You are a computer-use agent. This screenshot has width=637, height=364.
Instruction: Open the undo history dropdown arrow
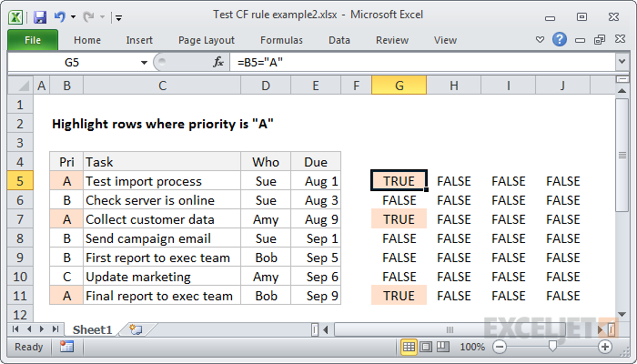[x=73, y=17]
